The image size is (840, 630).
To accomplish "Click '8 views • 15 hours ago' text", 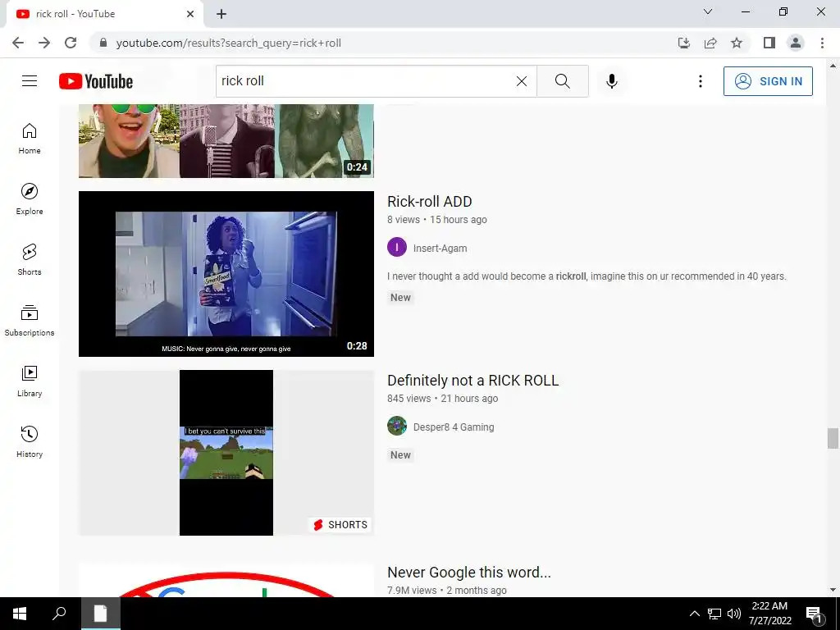I will point(437,220).
